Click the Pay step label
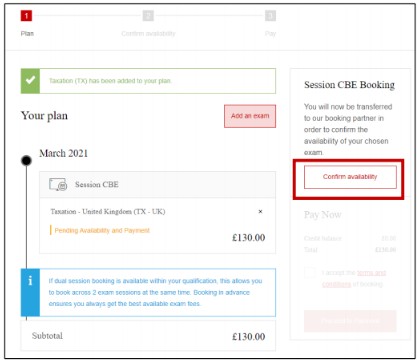 coord(270,34)
